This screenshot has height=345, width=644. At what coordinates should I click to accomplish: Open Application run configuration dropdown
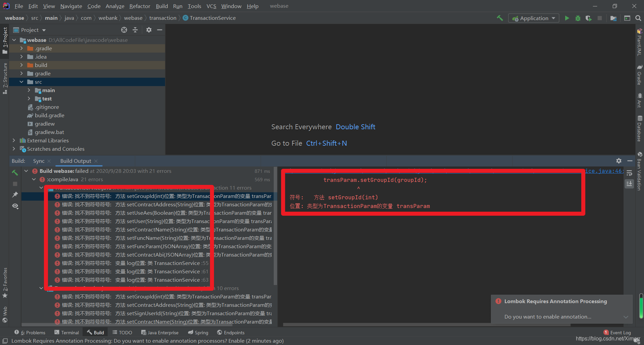(x=534, y=18)
